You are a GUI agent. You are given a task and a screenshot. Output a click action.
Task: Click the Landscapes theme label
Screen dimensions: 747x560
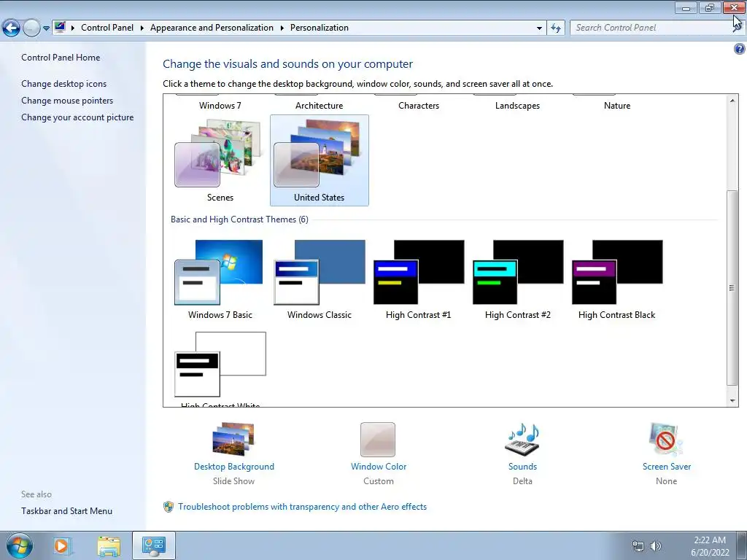(517, 106)
